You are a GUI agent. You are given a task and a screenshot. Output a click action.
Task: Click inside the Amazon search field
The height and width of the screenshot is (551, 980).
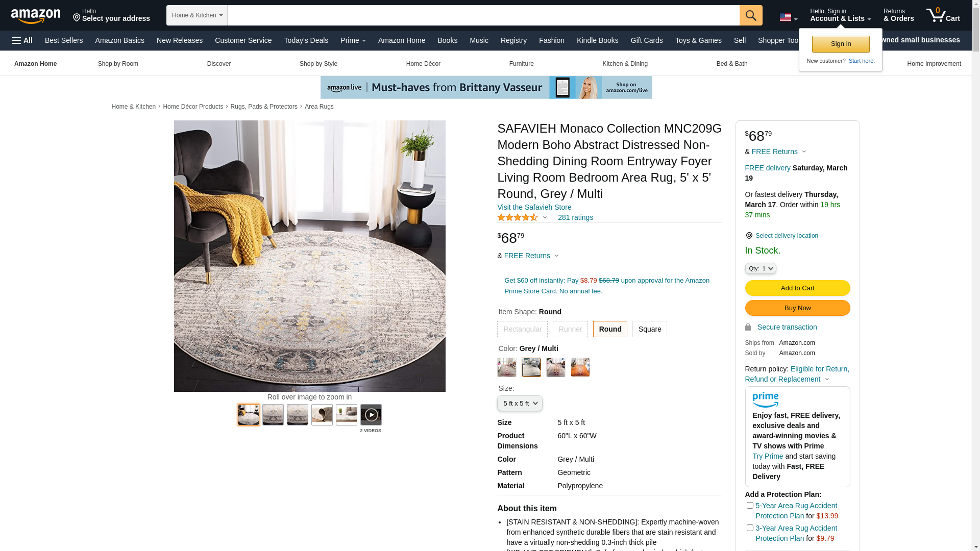click(483, 15)
